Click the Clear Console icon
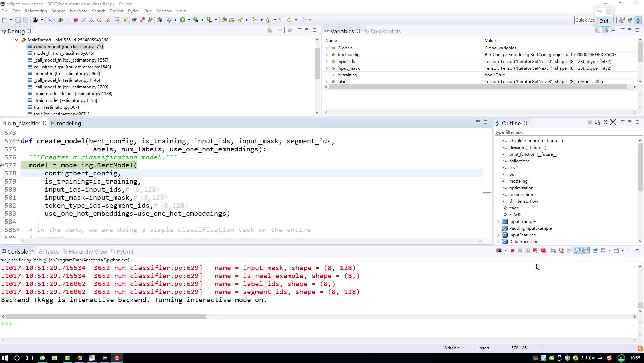 [x=554, y=251]
